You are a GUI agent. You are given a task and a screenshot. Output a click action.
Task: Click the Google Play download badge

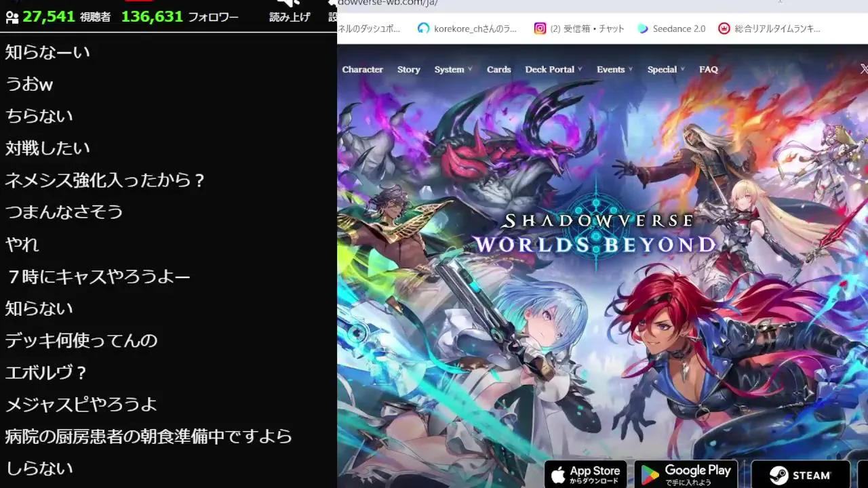point(686,474)
